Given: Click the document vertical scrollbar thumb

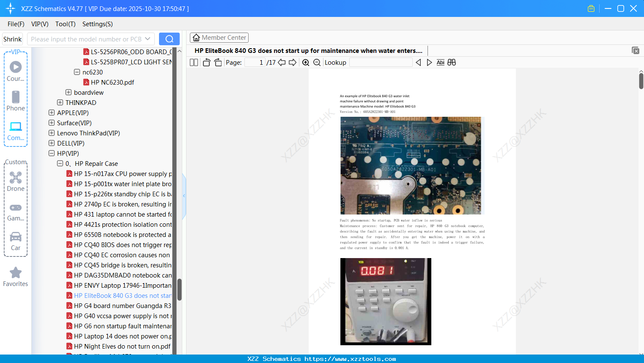Looking at the screenshot, I should pyautogui.click(x=641, y=81).
